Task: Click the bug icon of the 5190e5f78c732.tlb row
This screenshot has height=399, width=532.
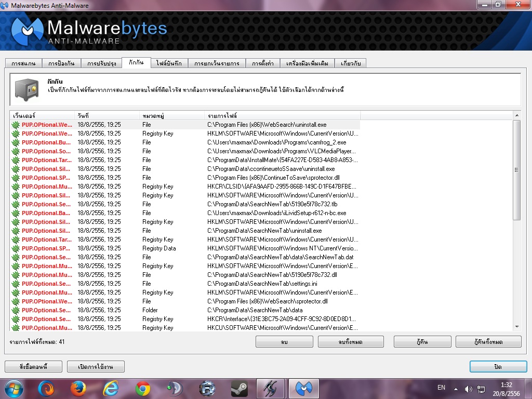Action: pyautogui.click(x=15, y=204)
